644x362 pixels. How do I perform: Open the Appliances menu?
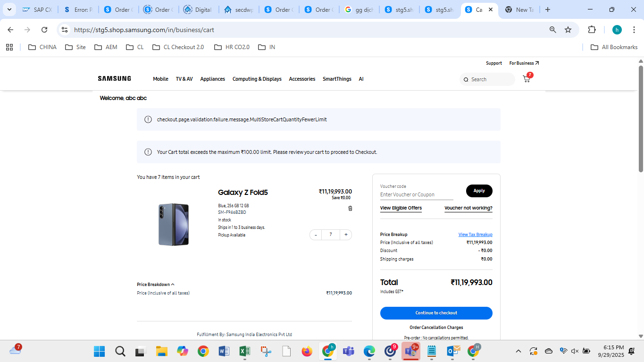[213, 79]
